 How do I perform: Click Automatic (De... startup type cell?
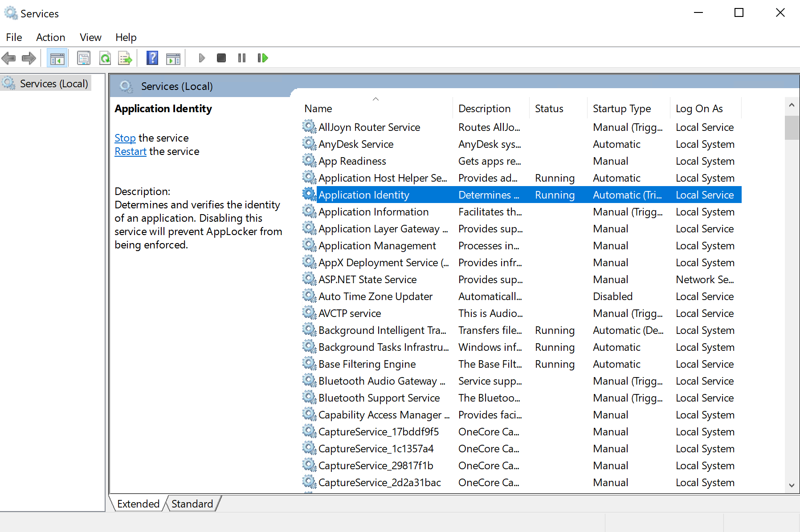pos(628,330)
